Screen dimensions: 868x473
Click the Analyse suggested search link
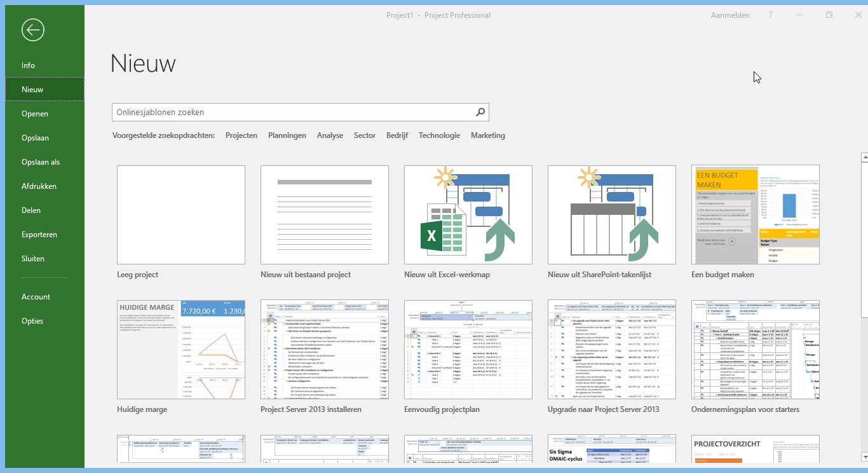point(330,135)
